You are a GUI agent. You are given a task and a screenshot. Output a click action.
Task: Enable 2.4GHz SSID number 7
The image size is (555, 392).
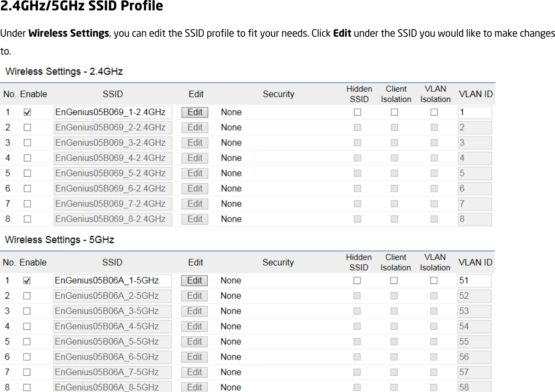coord(27,204)
